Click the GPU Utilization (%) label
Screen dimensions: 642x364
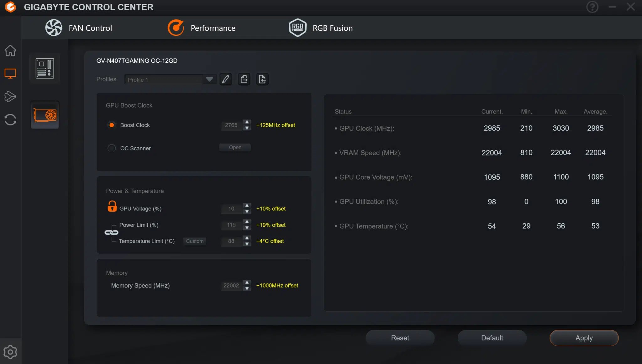[x=369, y=202]
